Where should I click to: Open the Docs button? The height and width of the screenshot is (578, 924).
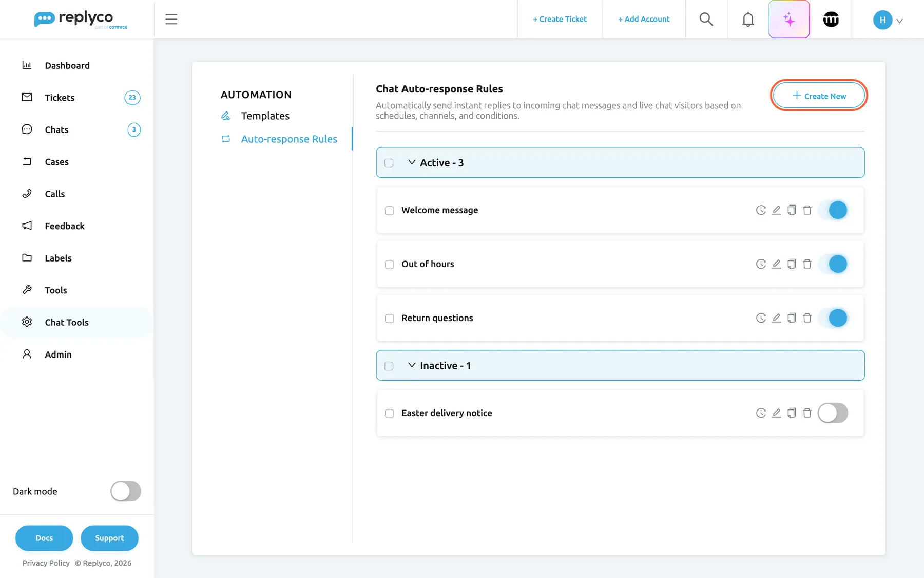pos(44,538)
